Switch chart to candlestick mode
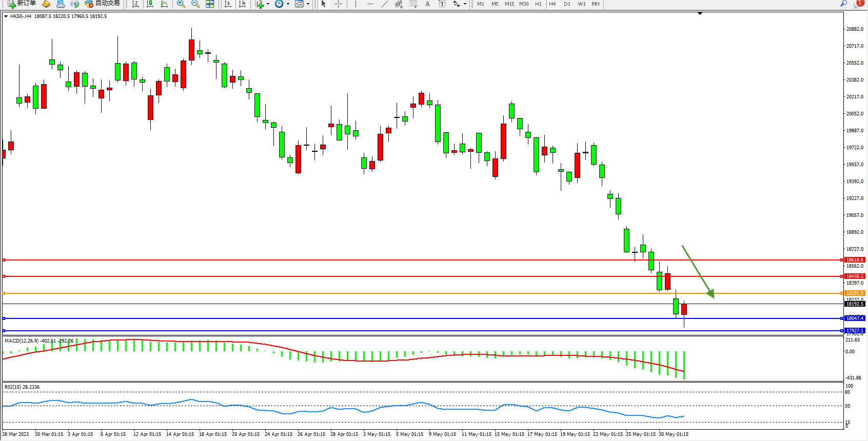Screen dimensions: 868x441 150,4
